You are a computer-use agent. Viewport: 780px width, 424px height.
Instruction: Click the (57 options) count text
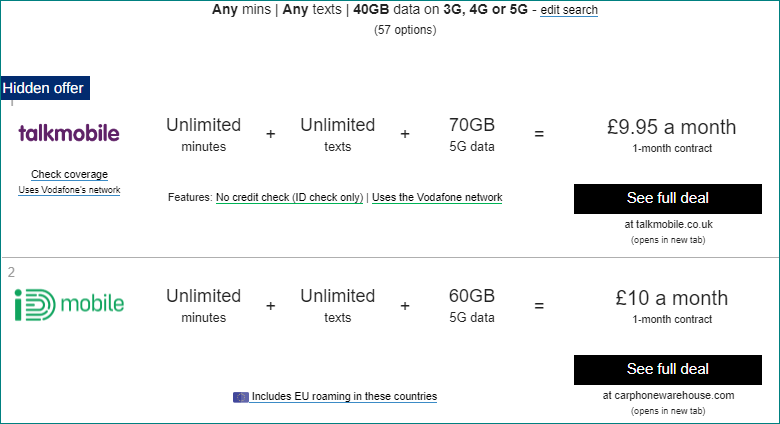[x=405, y=30]
